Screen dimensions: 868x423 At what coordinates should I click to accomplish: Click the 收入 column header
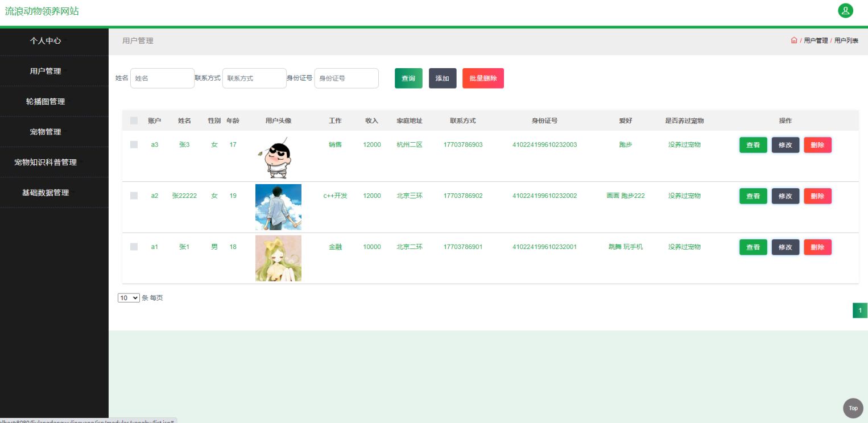372,121
